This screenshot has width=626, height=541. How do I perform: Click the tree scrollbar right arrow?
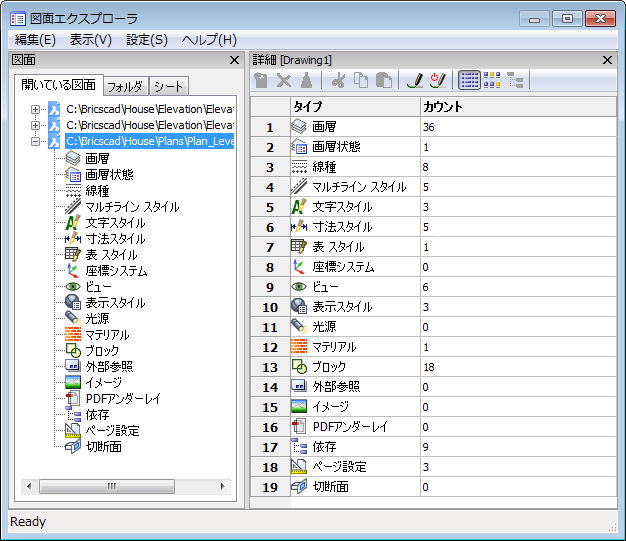(x=222, y=486)
